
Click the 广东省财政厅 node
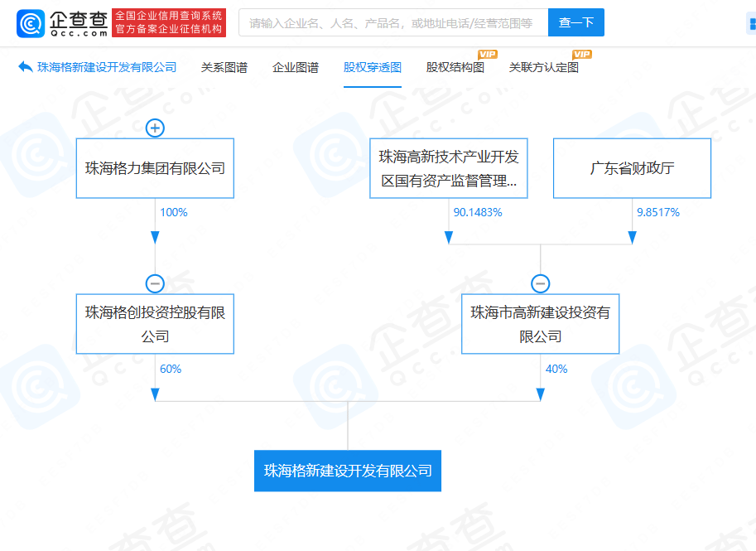pyautogui.click(x=632, y=168)
